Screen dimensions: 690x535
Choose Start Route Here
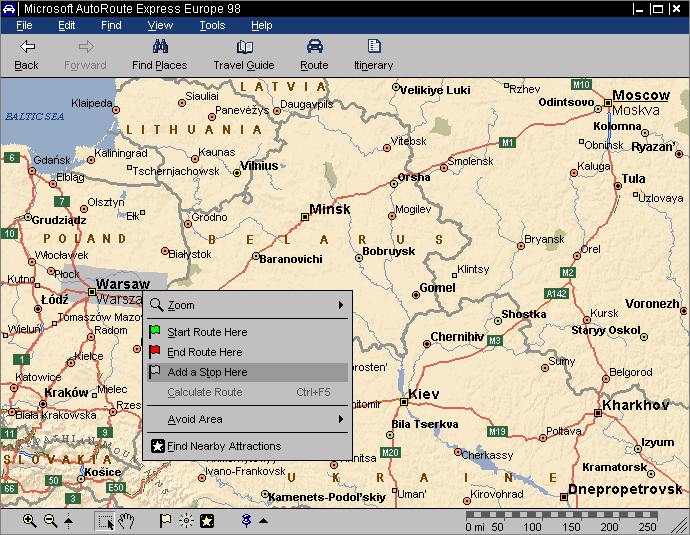pos(247,332)
